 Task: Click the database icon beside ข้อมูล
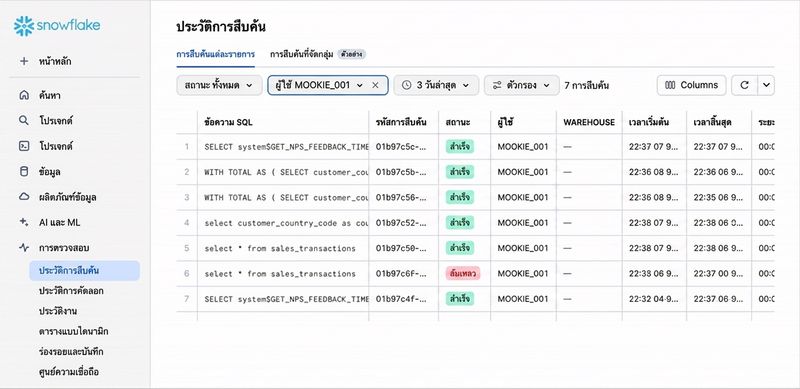point(24,172)
